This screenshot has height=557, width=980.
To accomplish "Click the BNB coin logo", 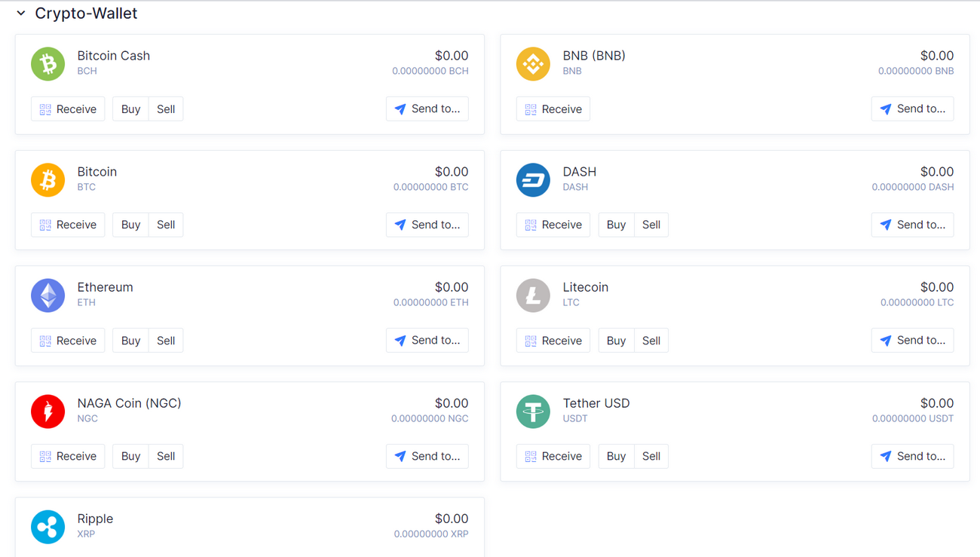I will click(x=533, y=63).
